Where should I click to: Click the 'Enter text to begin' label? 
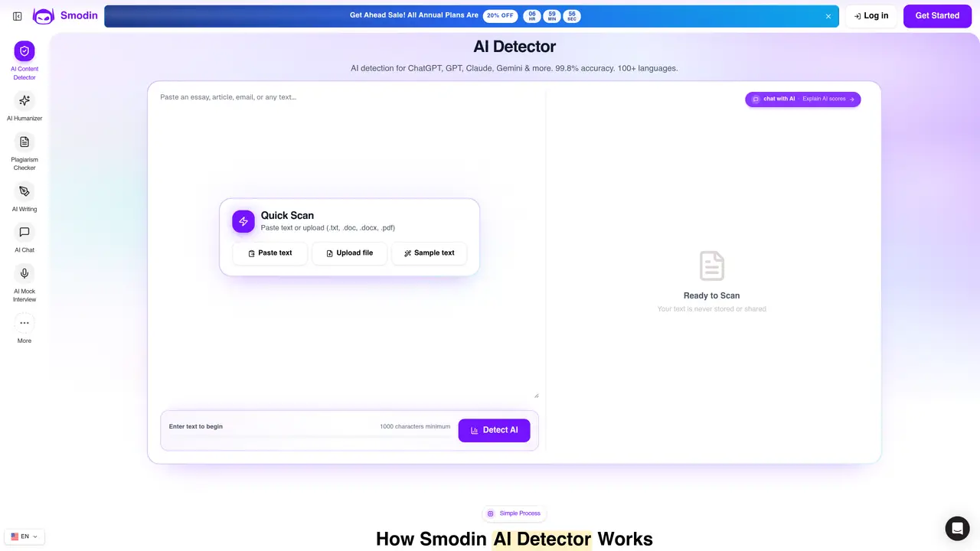196,426
